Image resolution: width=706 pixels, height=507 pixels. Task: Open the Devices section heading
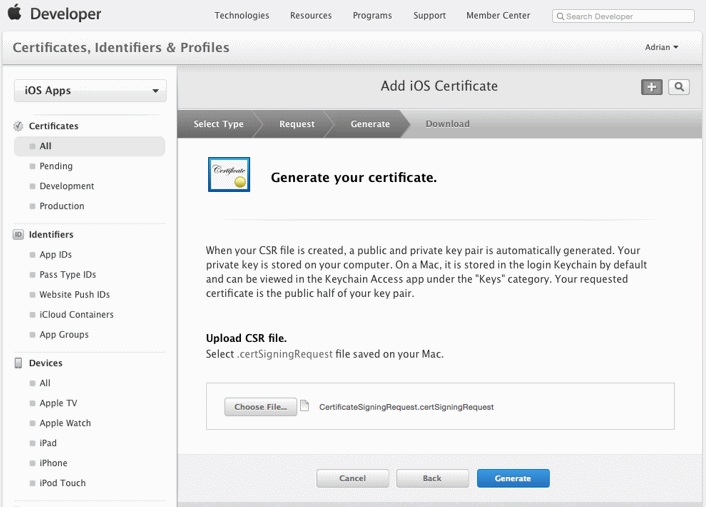click(45, 363)
